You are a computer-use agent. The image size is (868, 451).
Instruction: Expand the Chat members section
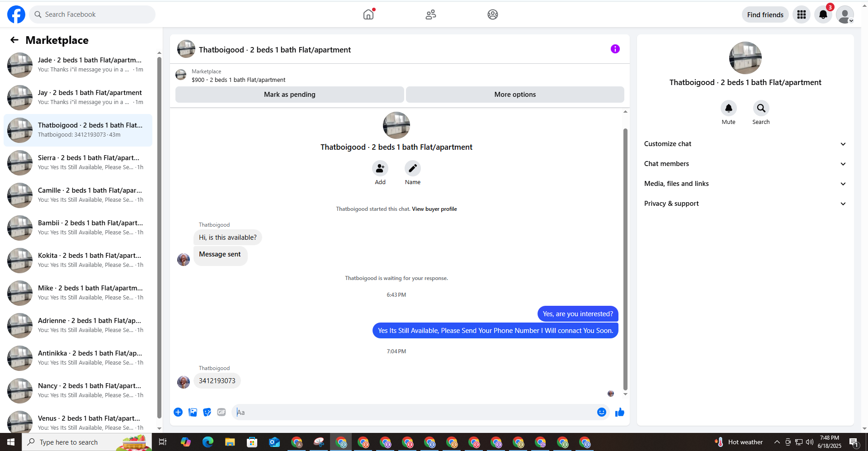745,164
